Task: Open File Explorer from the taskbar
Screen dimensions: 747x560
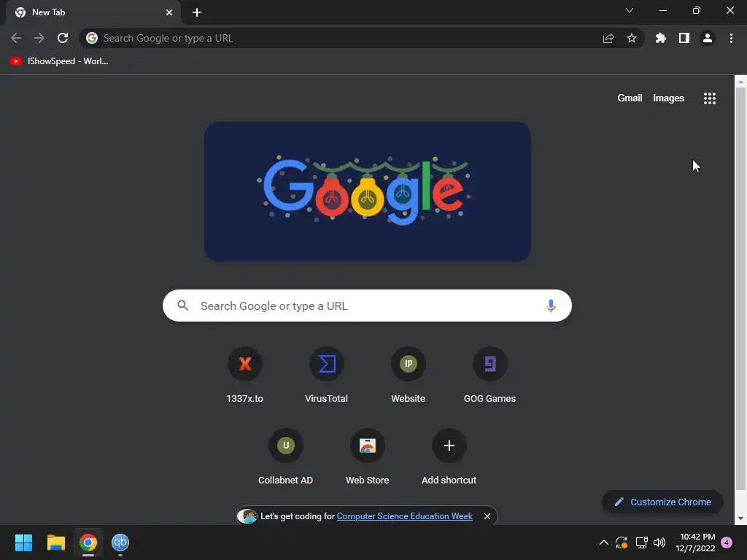Action: click(x=55, y=542)
